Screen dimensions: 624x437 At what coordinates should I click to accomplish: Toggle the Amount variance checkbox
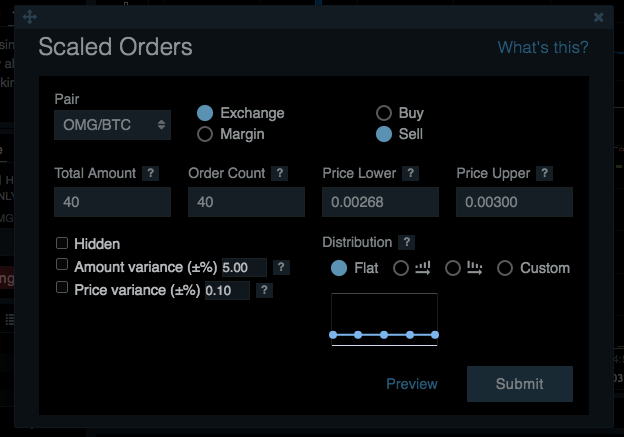(62, 265)
